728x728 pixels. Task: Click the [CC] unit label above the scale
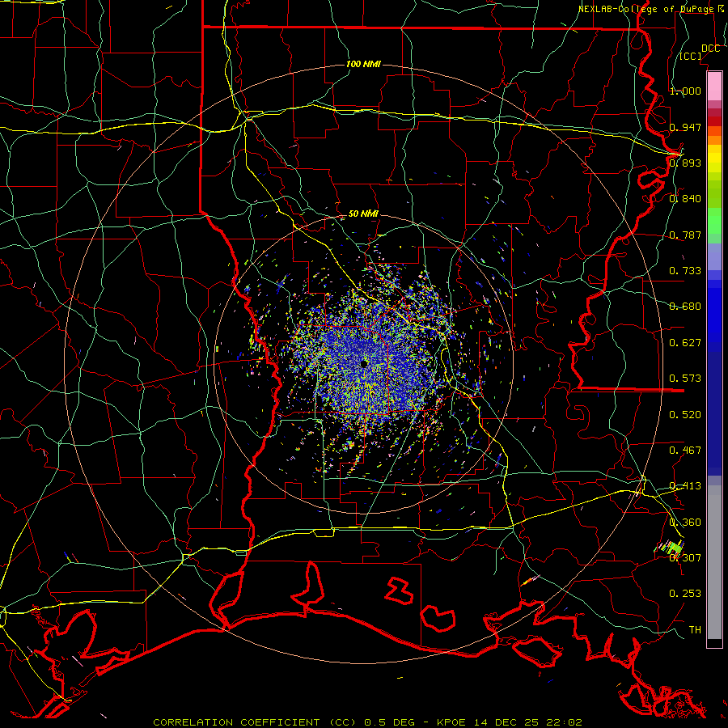[691, 56]
